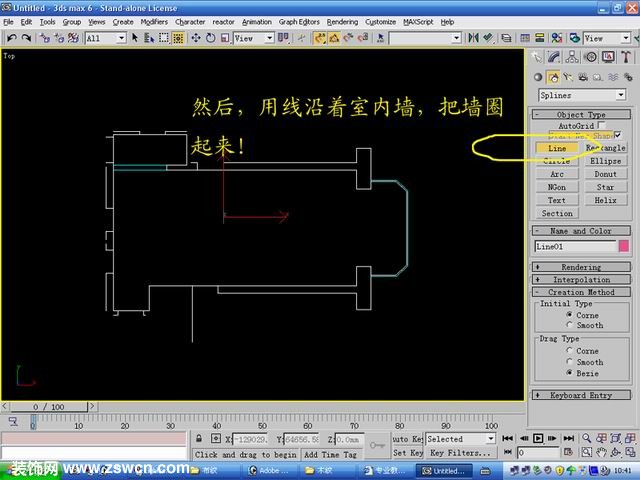640x480 pixels.
Task: Collapse the Creation Method rollout
Action: 581,292
